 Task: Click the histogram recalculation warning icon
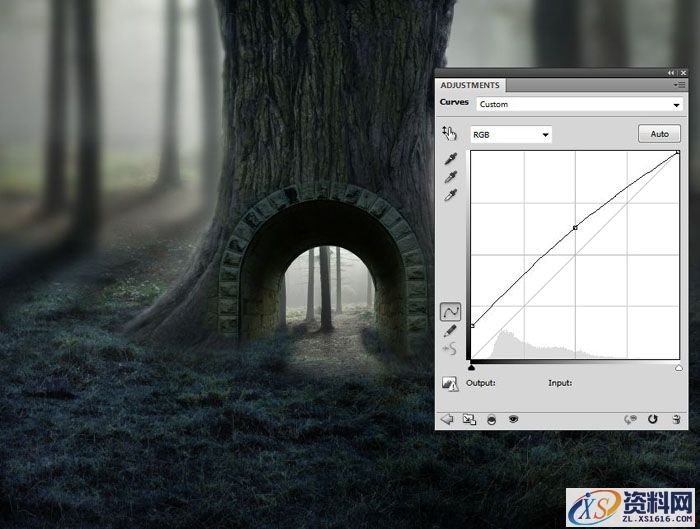tap(450, 383)
